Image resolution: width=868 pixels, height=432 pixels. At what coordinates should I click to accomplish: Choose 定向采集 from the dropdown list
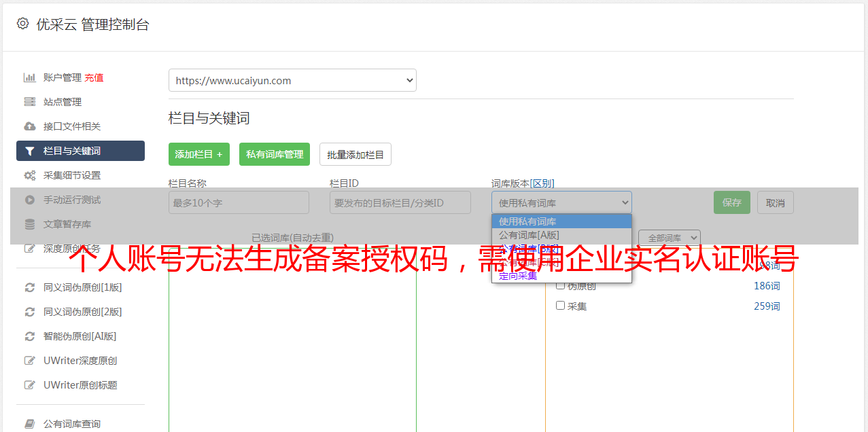pos(561,276)
